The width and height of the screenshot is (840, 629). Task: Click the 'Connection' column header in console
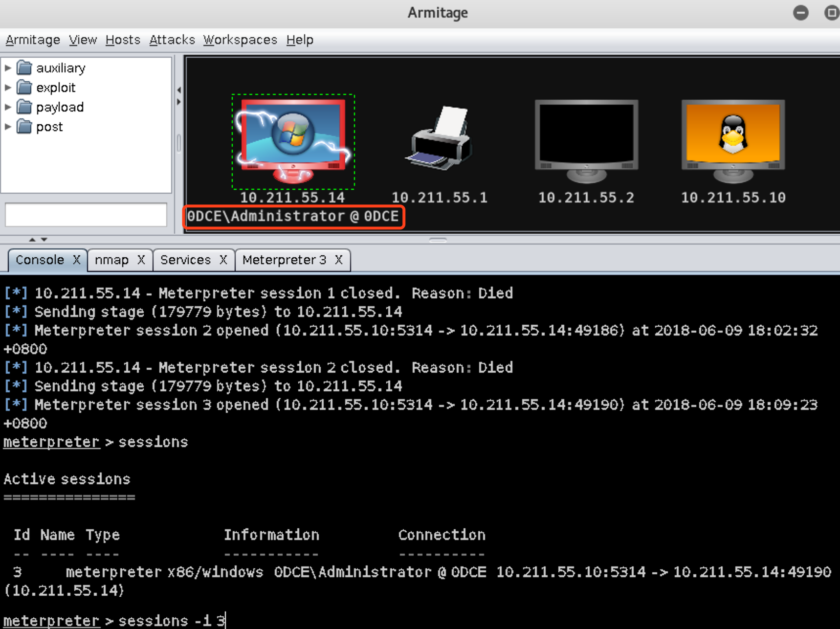[x=442, y=535]
